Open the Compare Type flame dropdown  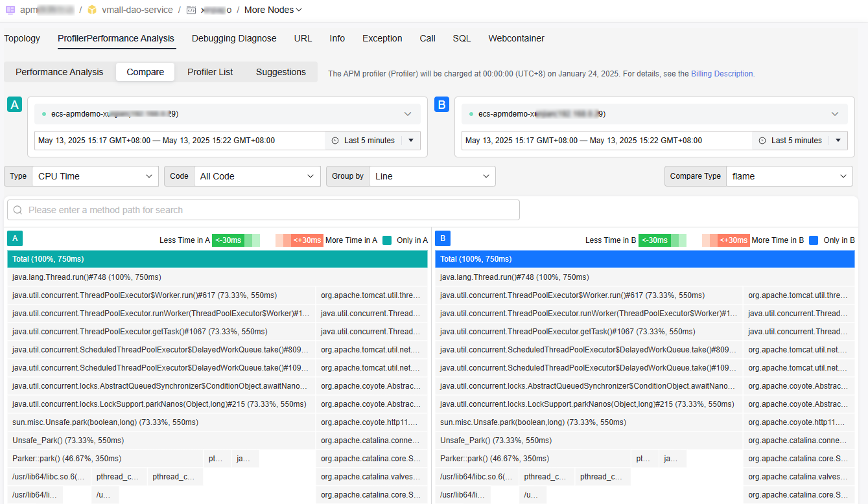[x=790, y=176]
